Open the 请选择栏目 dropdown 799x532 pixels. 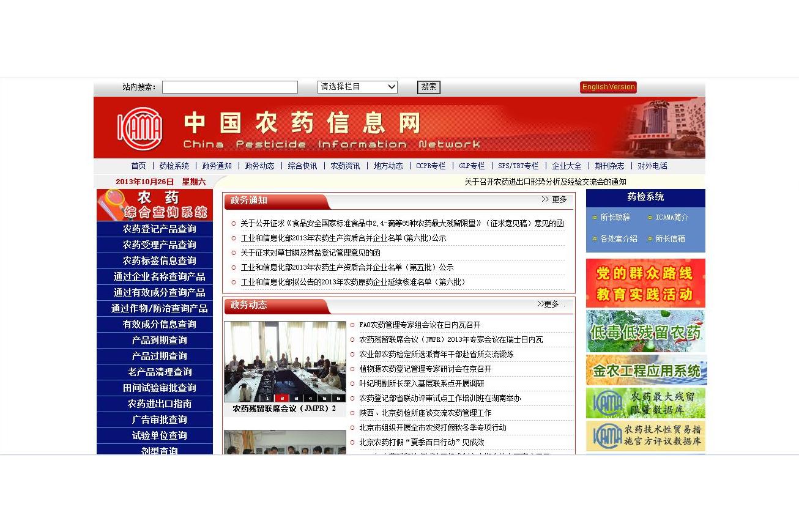[357, 87]
